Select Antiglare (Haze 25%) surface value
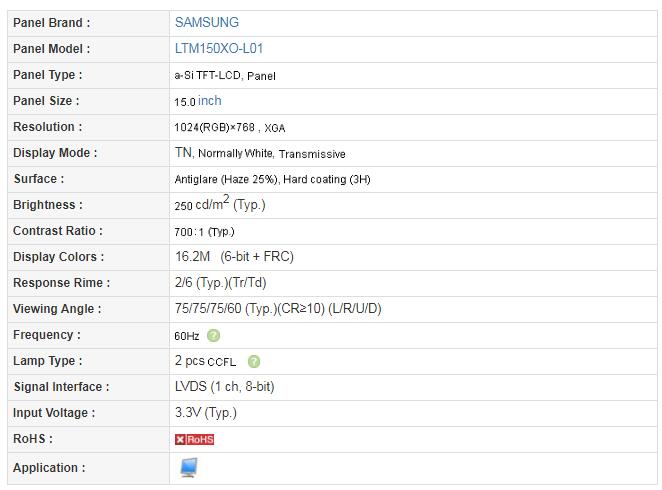 pos(227,179)
